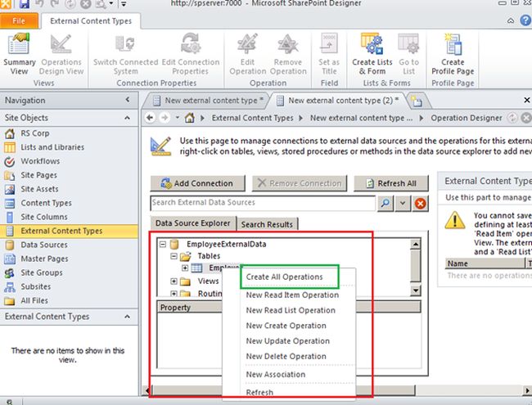Select External Content Types in navigation
Viewport: 532px width, 405px height.
69,231
